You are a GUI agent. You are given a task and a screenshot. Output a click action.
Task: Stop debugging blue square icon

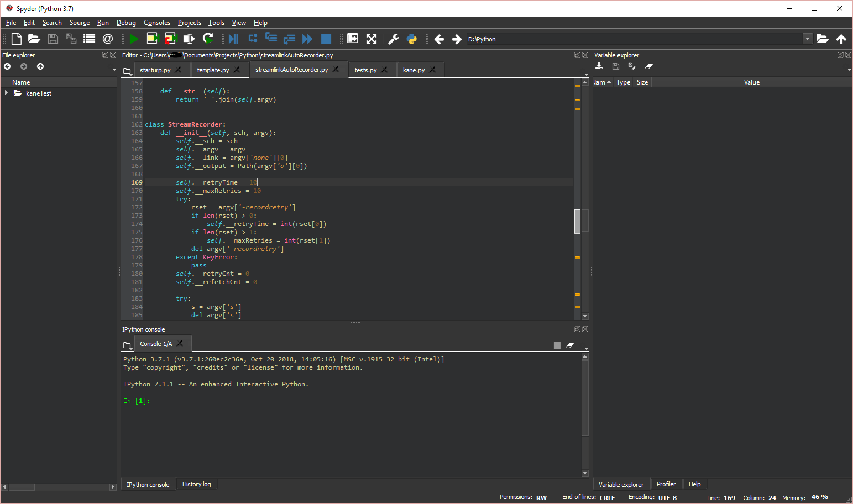[326, 39]
